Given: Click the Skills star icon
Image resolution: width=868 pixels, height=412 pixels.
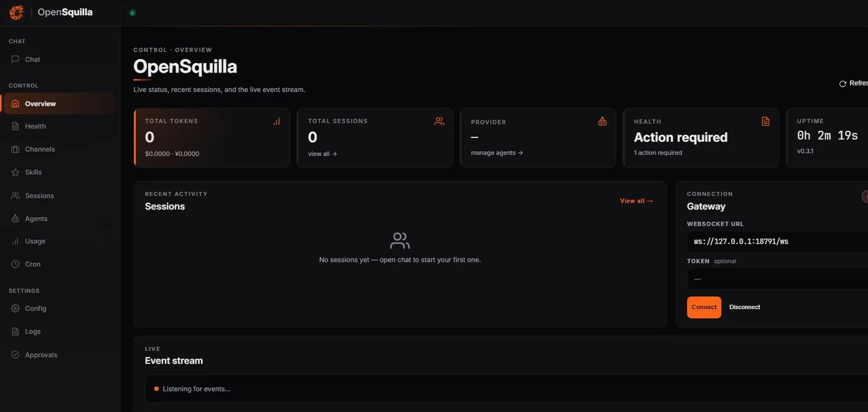Looking at the screenshot, I should (15, 172).
